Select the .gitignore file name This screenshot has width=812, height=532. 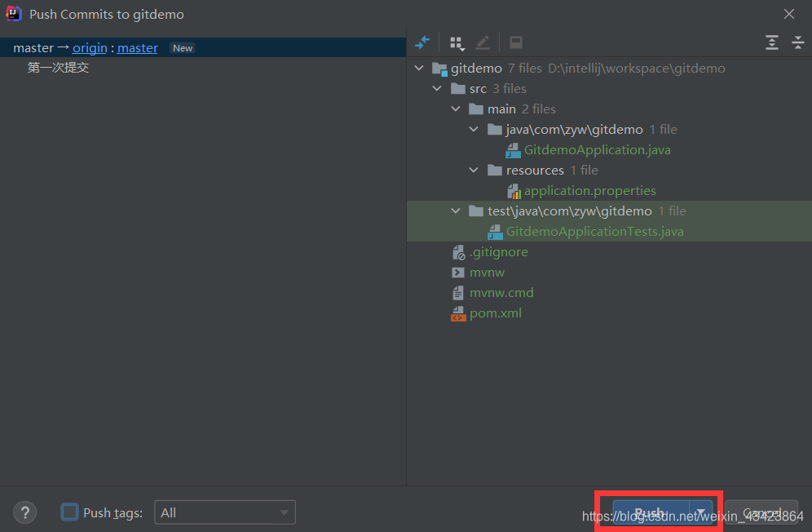click(x=499, y=252)
